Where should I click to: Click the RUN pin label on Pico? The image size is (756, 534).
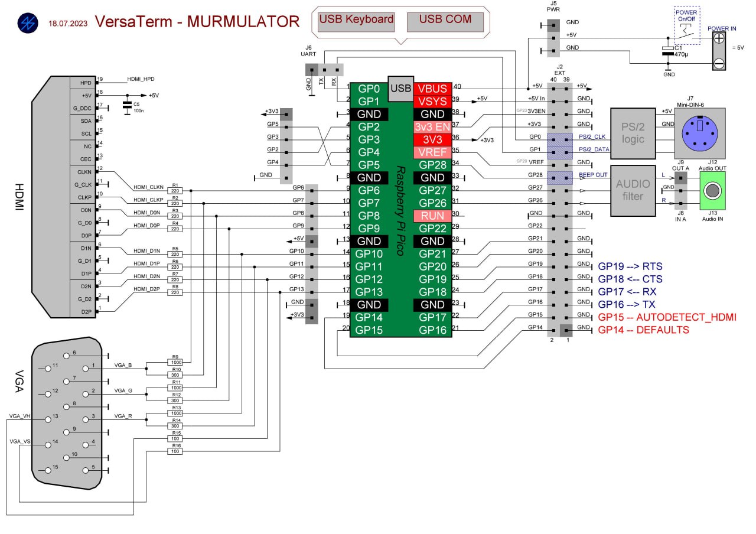(x=432, y=216)
